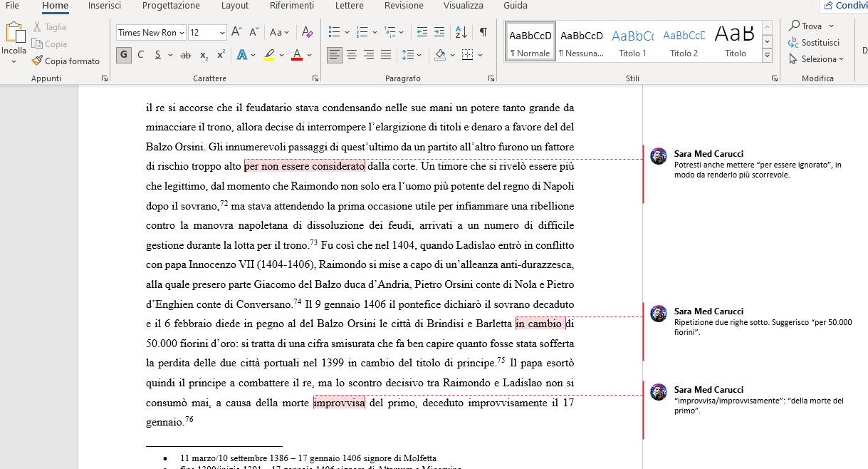The image size is (868, 469).
Task: Toggle italic (C) formatting
Action: tap(141, 55)
